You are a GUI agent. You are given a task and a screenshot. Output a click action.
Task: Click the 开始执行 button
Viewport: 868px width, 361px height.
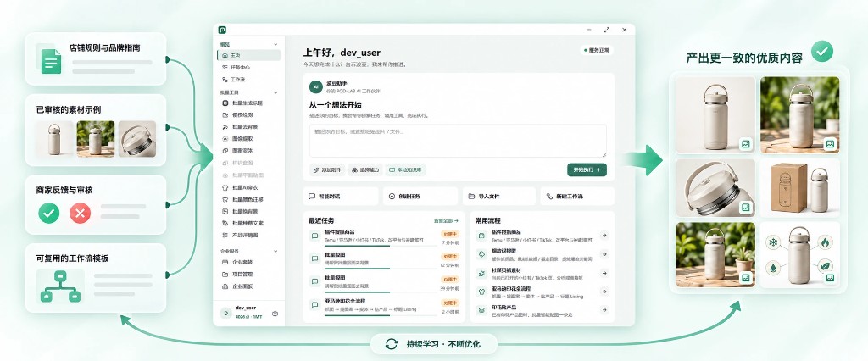(x=587, y=170)
